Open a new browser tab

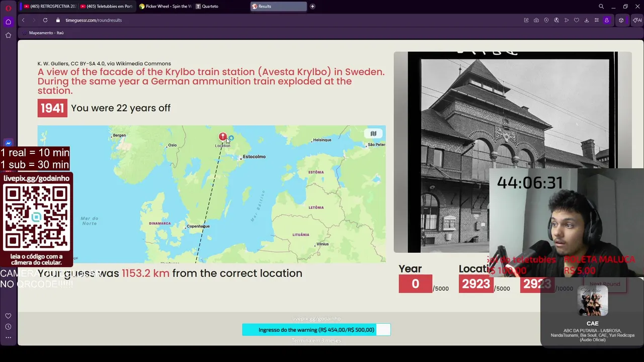tap(312, 7)
